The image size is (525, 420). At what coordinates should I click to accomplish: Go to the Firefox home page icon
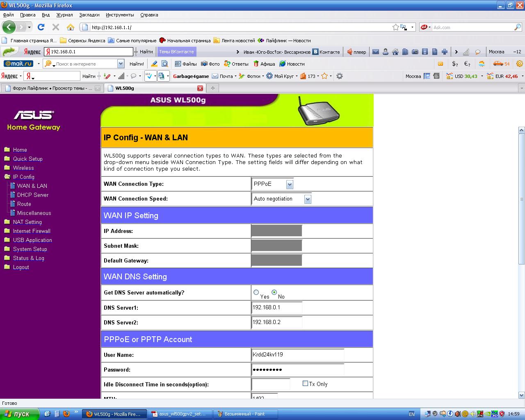pyautogui.click(x=71, y=27)
